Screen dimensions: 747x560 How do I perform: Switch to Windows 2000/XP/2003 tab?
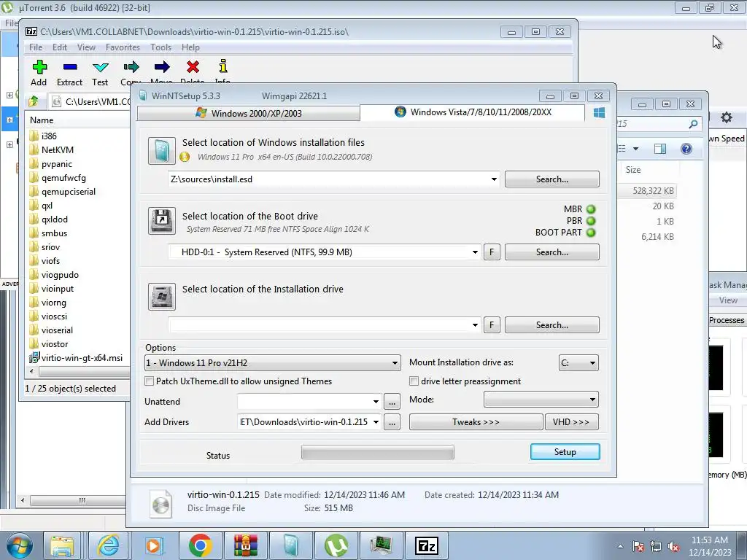point(249,113)
